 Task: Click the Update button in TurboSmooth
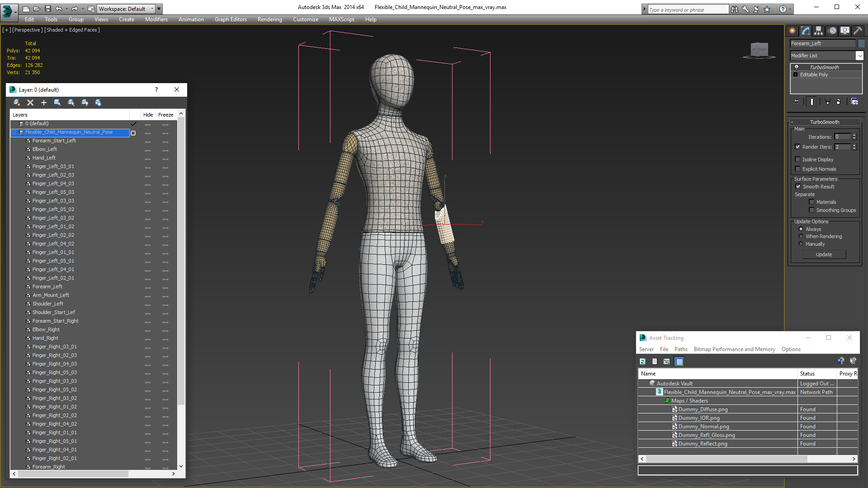(x=824, y=254)
